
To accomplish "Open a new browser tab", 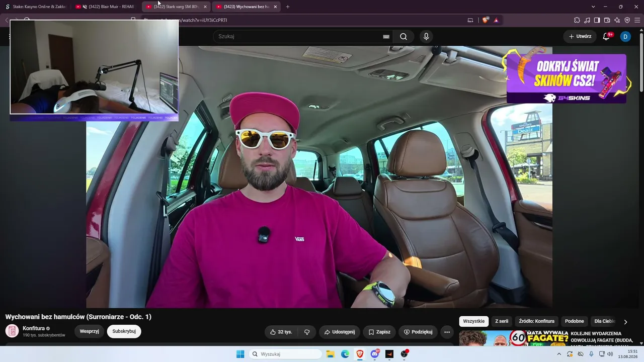I will coord(288,7).
